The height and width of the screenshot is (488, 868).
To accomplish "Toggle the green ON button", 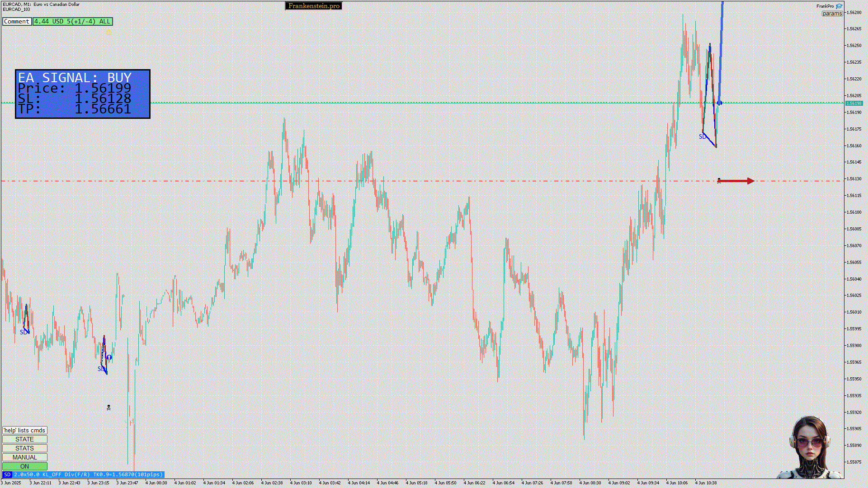I will (24, 466).
